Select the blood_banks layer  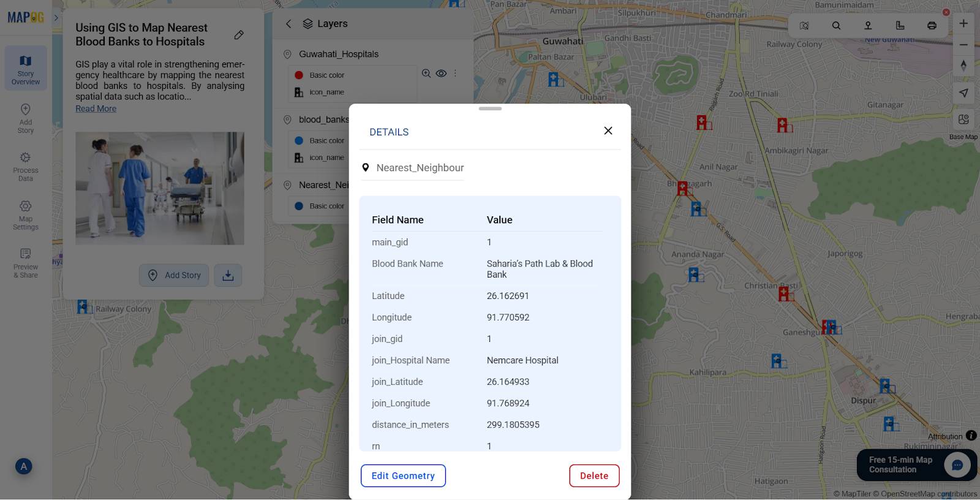[323, 119]
